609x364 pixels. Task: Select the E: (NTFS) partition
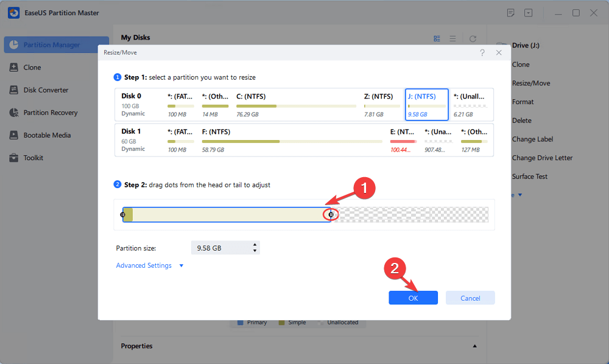[x=403, y=140]
